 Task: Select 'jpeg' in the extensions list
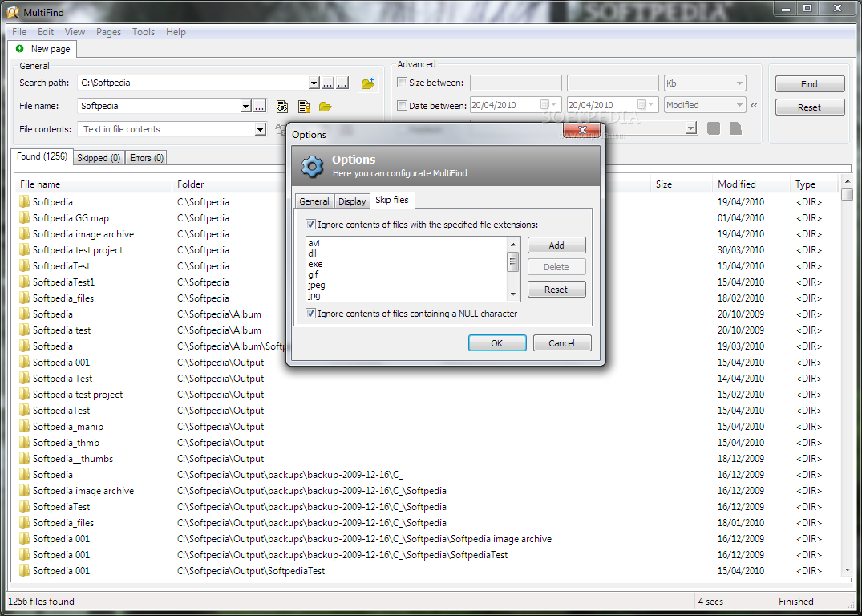point(316,285)
